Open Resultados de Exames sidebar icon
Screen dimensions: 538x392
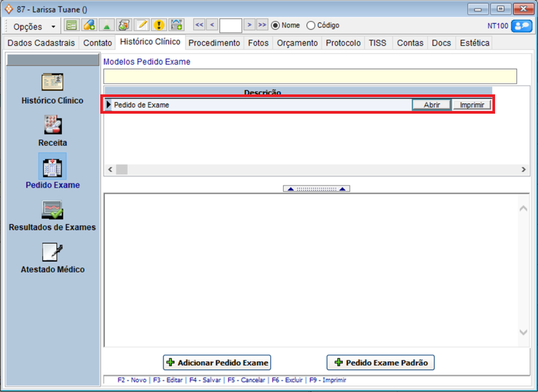(x=52, y=210)
